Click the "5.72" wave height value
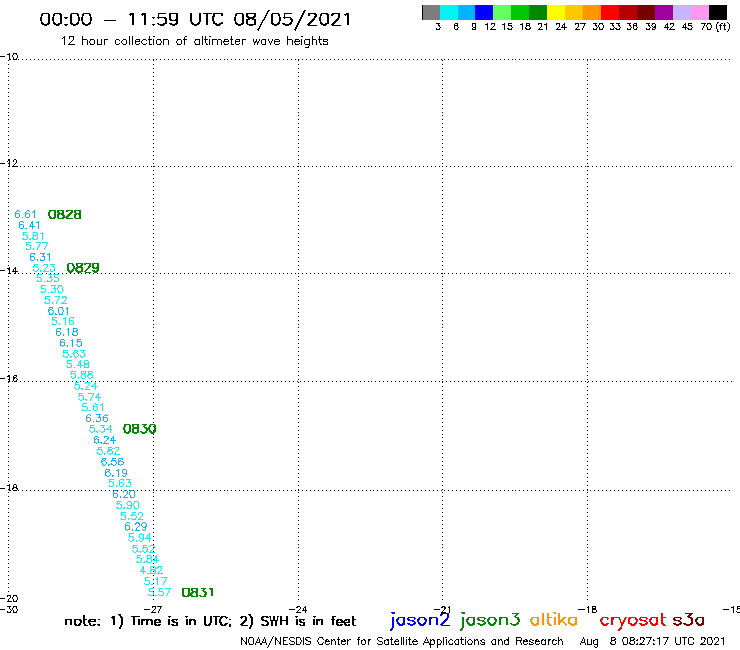740x650 pixels. (56, 300)
